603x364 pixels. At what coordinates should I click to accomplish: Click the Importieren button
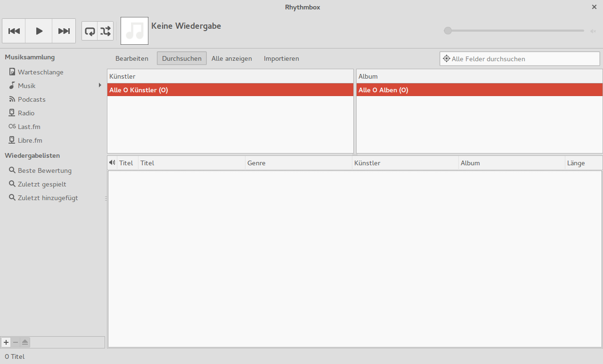coord(281,58)
